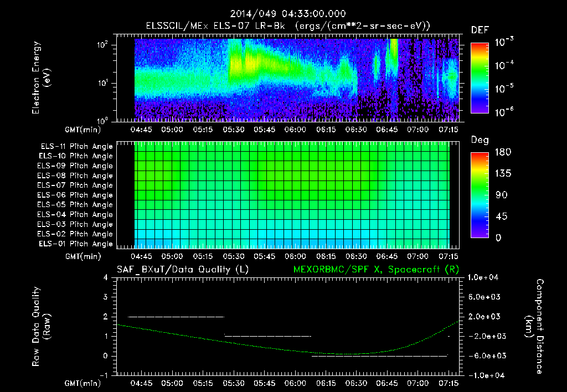Click the Electron Energy (eV) axis label

click(41, 78)
